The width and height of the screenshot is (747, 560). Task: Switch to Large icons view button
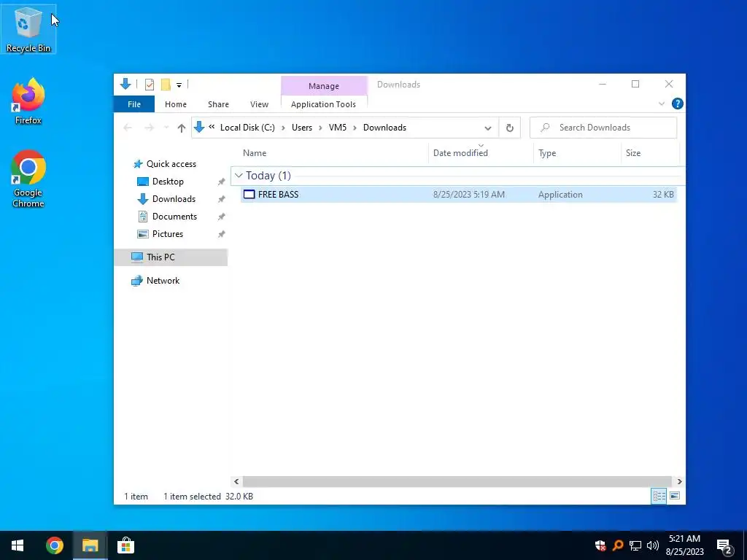(x=675, y=496)
